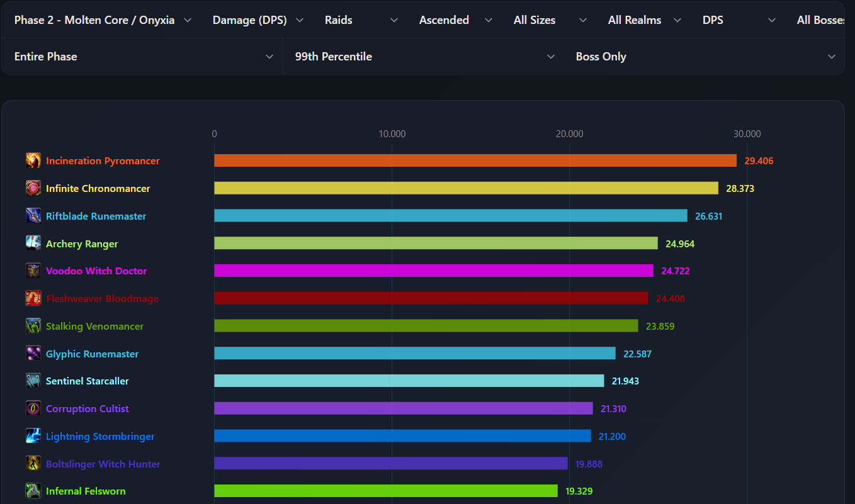The width and height of the screenshot is (855, 504).
Task: Click the Incineration Pyromancer flame icon
Action: 33,160
